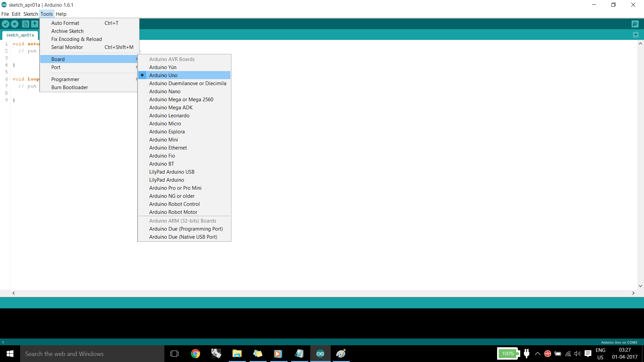Viewport: 644px width, 362px height.
Task: Open Task View on the taskbar
Action: [x=174, y=354]
